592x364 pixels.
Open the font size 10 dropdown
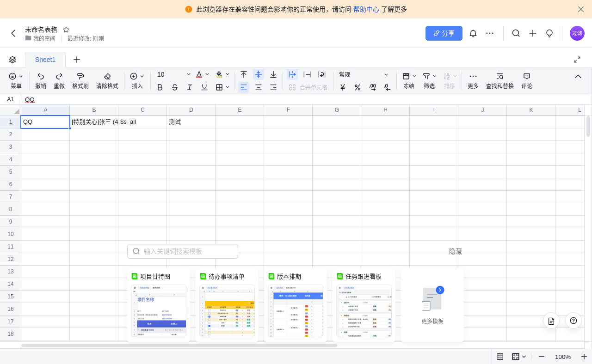point(174,74)
